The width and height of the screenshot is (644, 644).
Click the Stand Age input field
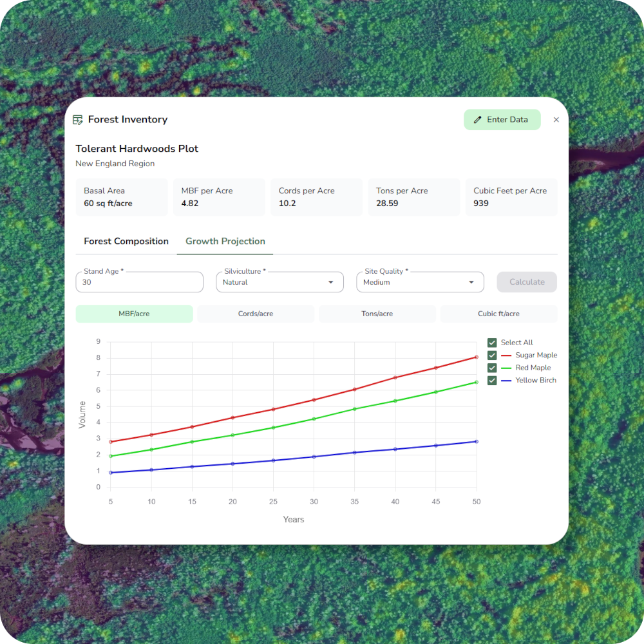139,282
